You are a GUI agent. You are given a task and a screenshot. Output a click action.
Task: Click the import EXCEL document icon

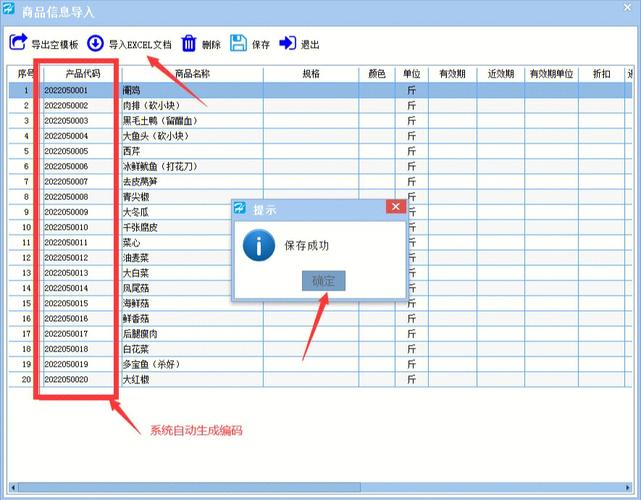point(95,43)
